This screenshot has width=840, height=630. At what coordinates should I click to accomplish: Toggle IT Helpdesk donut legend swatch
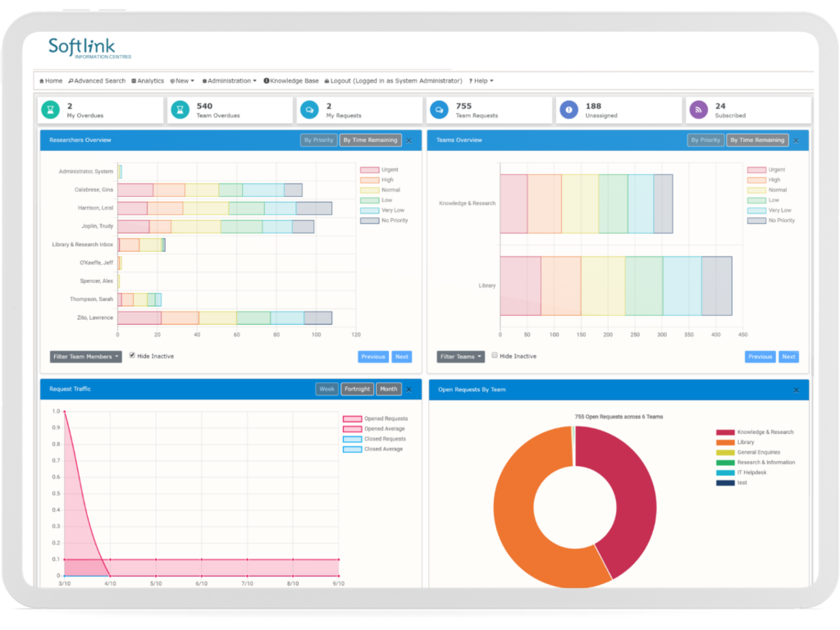725,473
